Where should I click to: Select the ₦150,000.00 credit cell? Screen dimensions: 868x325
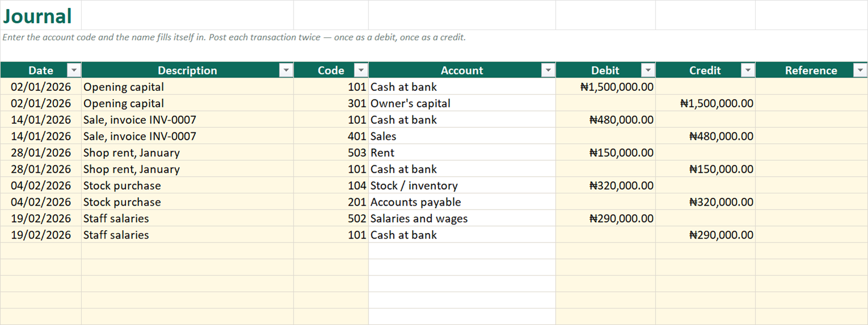click(706, 169)
